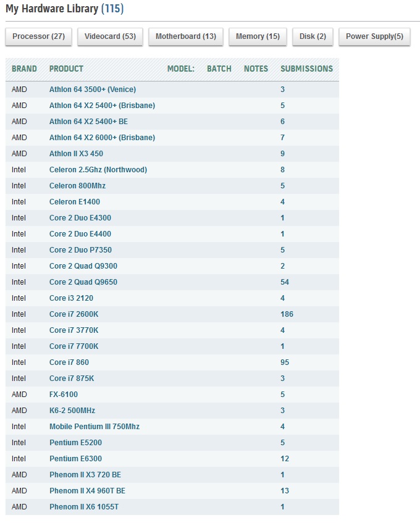Open Athlon 64 X2 6000+ (Brisbane)
This screenshot has width=420, height=523.
tap(102, 138)
